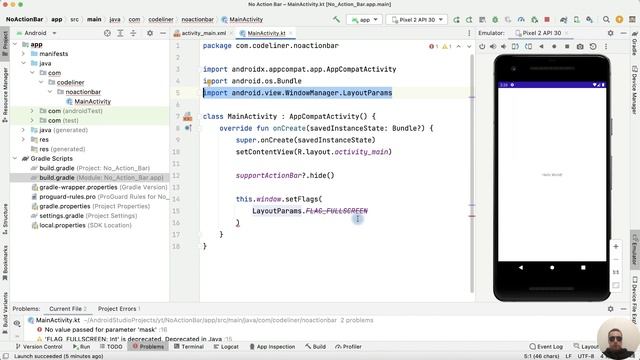The image size is (640, 360).
Task: Toggle the Structure side panel
Action: point(5,219)
